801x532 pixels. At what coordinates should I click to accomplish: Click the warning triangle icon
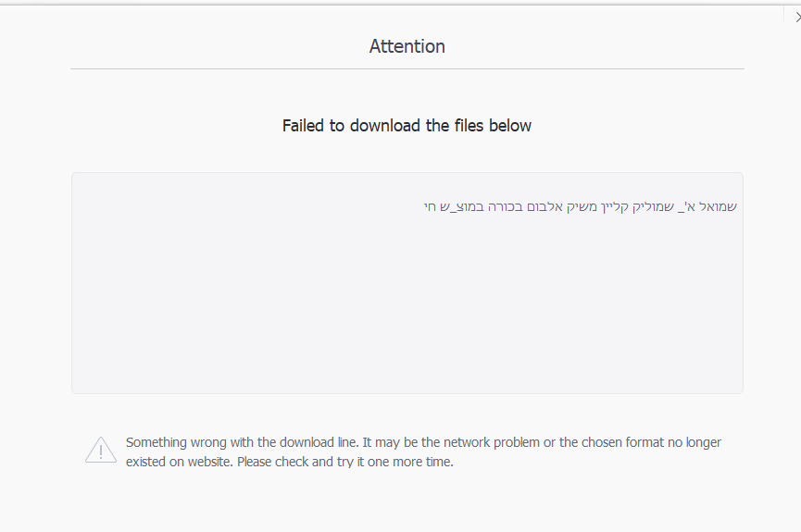tap(100, 450)
